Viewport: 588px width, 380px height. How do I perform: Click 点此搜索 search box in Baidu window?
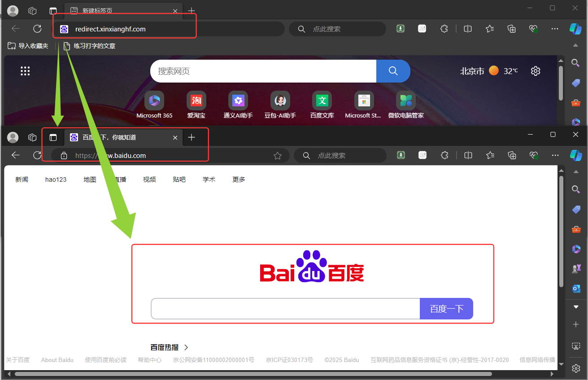tap(340, 156)
